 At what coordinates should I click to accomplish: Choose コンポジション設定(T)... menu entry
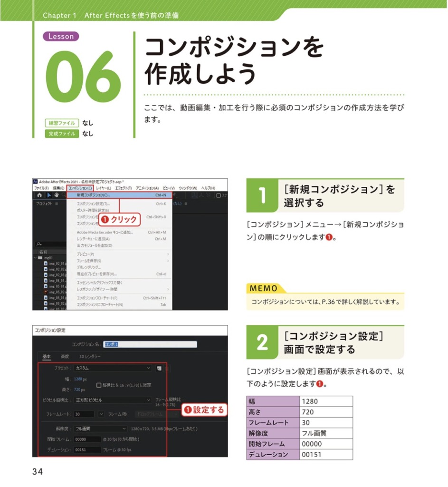click(x=119, y=204)
